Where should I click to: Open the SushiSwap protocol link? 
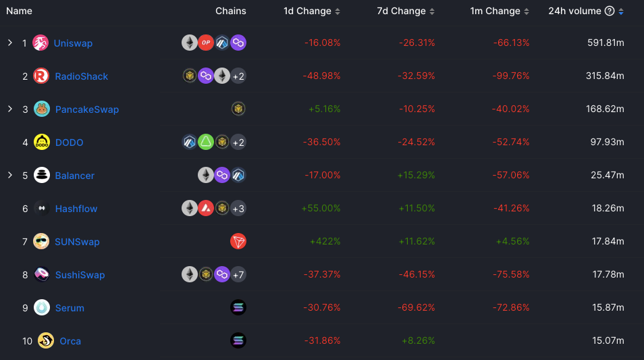click(x=80, y=275)
